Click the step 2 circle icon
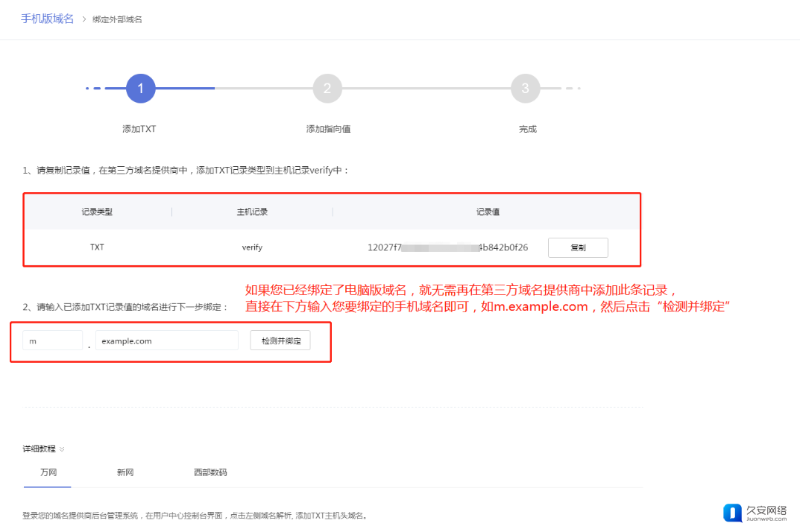Screen dimensions: 800x532 (x=327, y=89)
